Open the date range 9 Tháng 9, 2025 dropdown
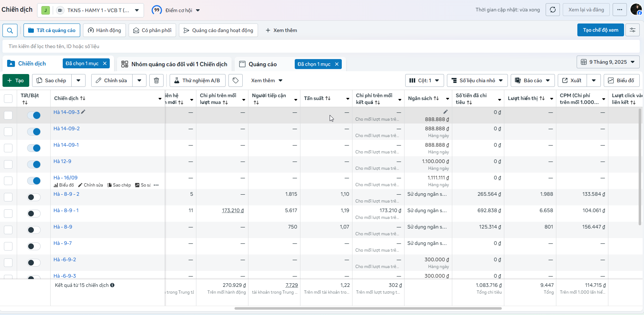Screen dimensions: 644x315 pyautogui.click(x=608, y=62)
